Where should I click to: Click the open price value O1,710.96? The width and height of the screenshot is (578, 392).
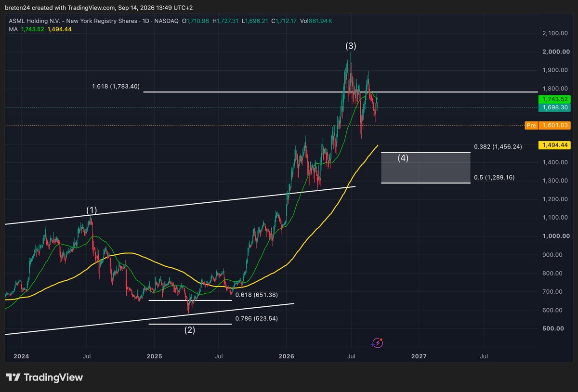click(x=196, y=21)
